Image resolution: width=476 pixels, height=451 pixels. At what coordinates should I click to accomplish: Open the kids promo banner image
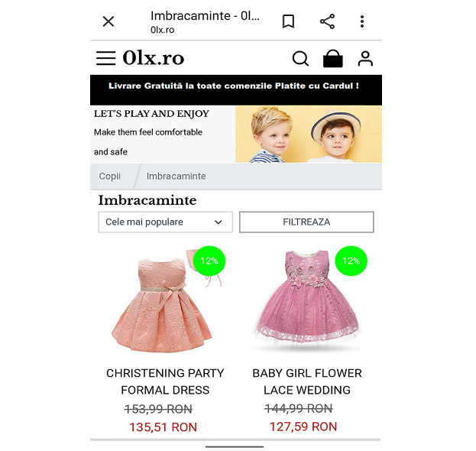[x=309, y=134]
